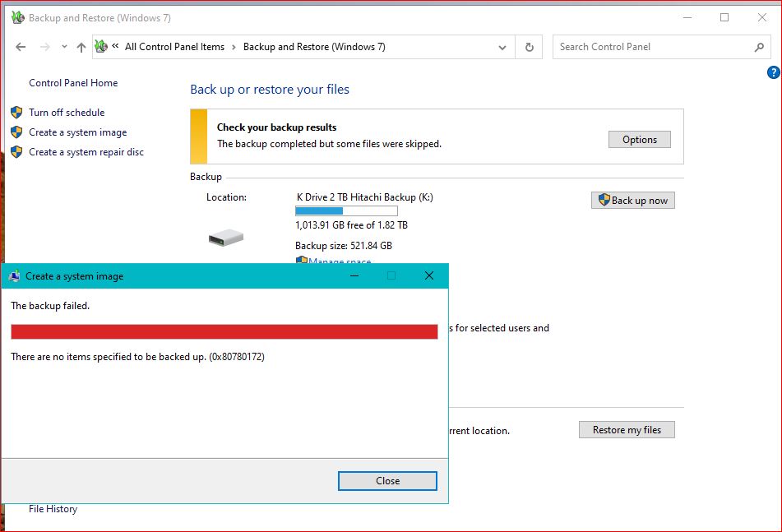Refresh the Control Panel page
The width and height of the screenshot is (782, 532).
pyautogui.click(x=530, y=48)
